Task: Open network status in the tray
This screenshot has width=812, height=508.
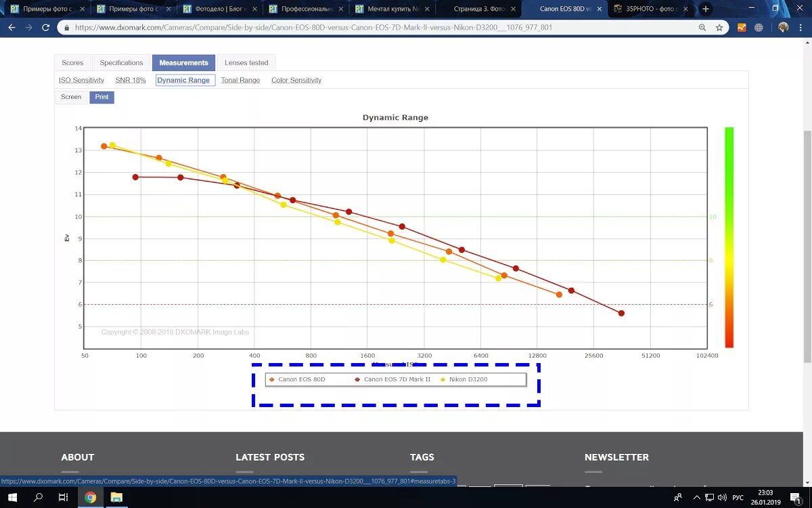Action: click(709, 497)
